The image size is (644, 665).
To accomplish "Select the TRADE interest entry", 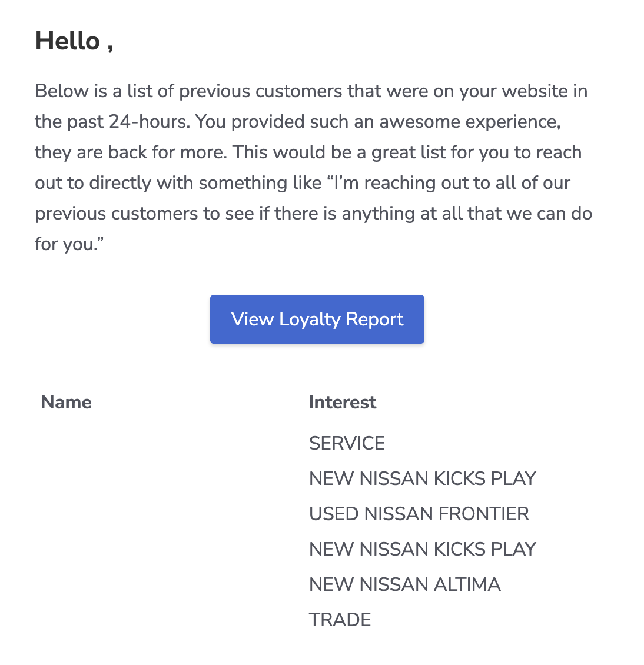I will click(340, 620).
